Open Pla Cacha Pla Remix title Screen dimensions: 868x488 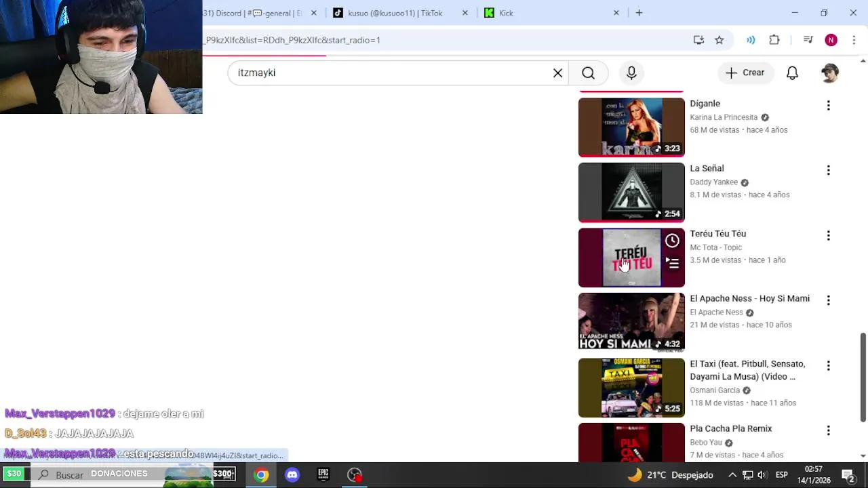[730, 428]
